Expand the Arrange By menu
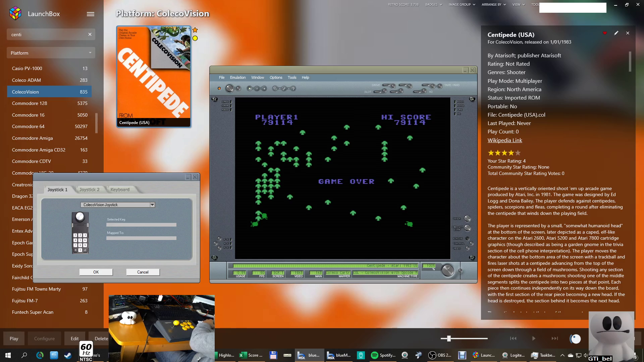Screen dimensions: 644x362 pyautogui.click(x=493, y=5)
